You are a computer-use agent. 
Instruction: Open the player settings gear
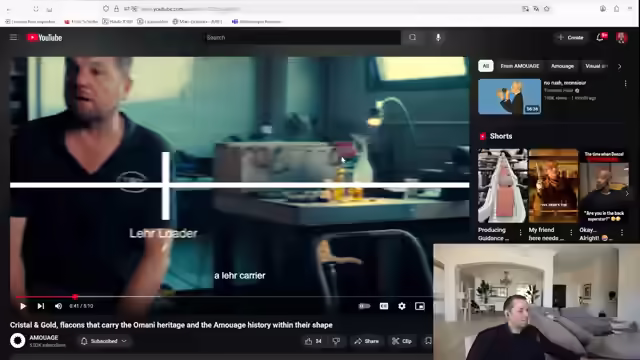pos(402,306)
